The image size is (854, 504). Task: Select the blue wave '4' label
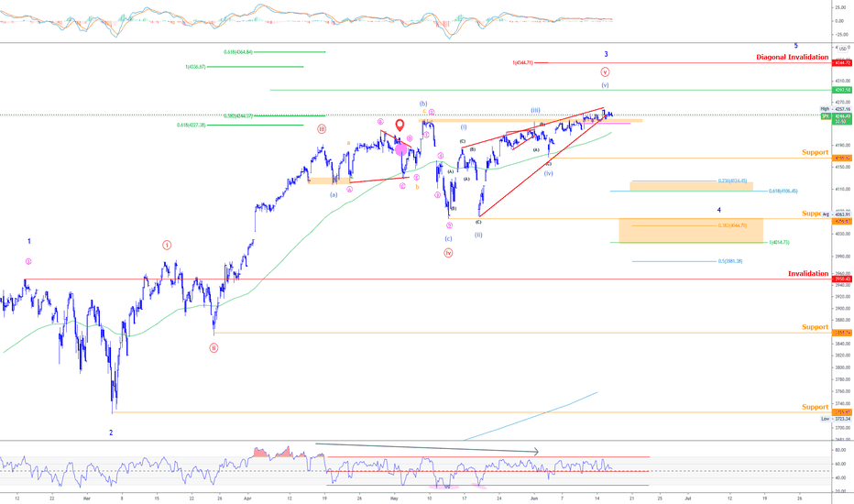tap(719, 210)
